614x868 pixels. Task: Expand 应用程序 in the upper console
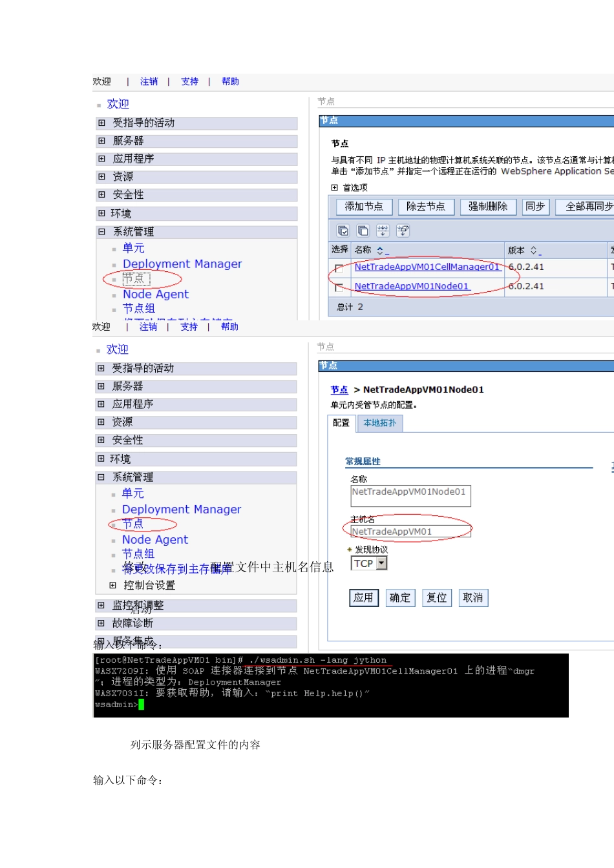(101, 159)
